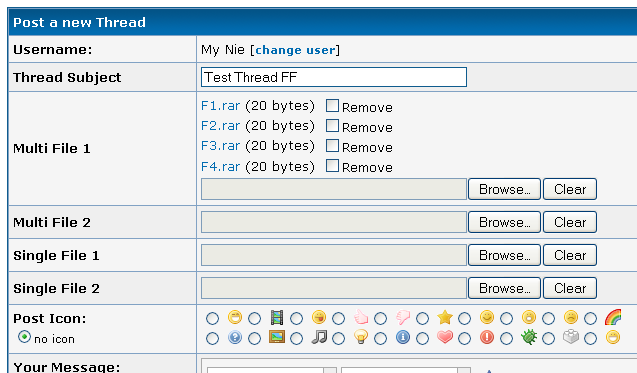637x373 pixels.
Task: Click the red heart post icon
Action: pos(445,337)
